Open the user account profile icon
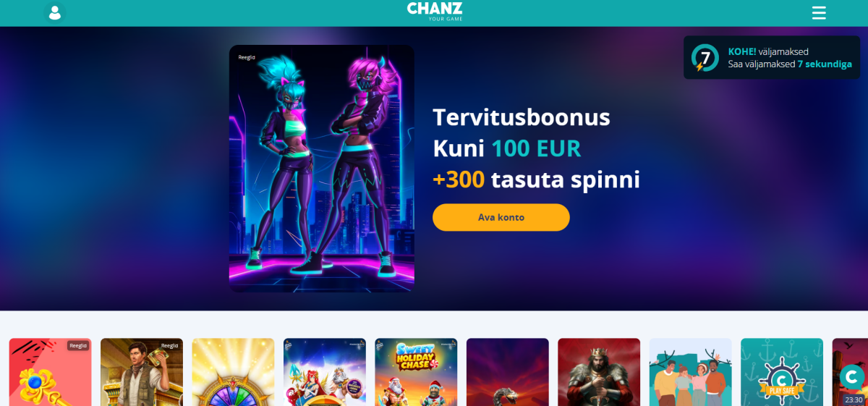This screenshot has height=406, width=868. tap(54, 12)
